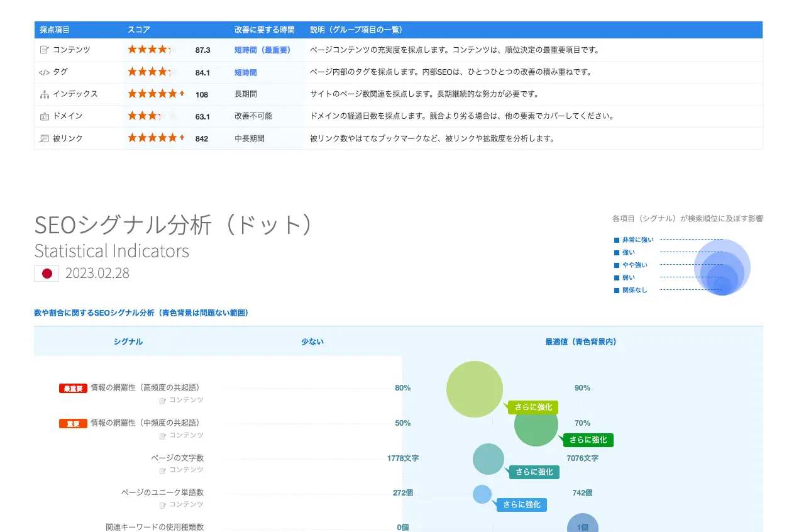Click the 情報の網羅性（高頻度の共起語） signal label

149,388
